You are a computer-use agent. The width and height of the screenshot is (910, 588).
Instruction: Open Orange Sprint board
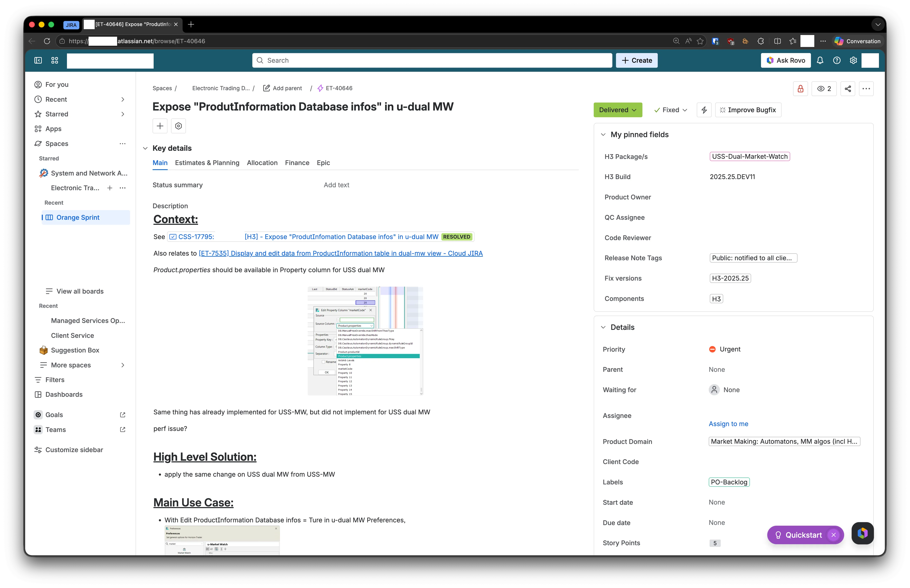(x=86, y=217)
